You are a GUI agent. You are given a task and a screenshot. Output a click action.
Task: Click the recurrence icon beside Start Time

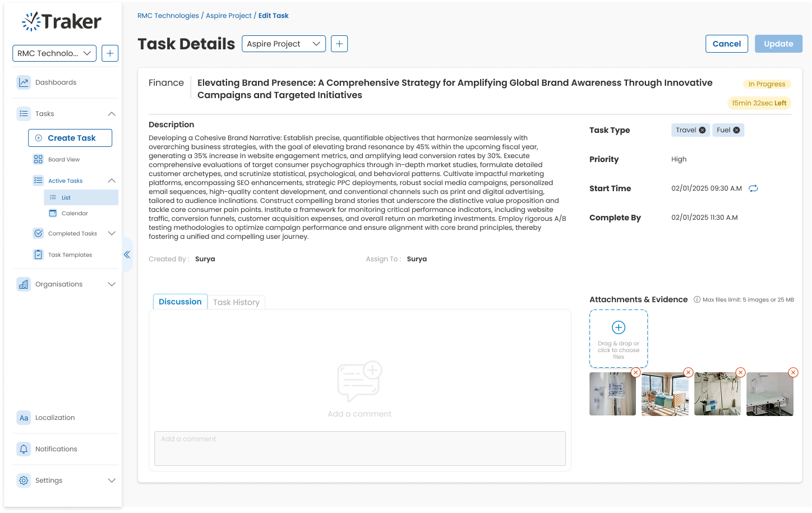point(753,188)
